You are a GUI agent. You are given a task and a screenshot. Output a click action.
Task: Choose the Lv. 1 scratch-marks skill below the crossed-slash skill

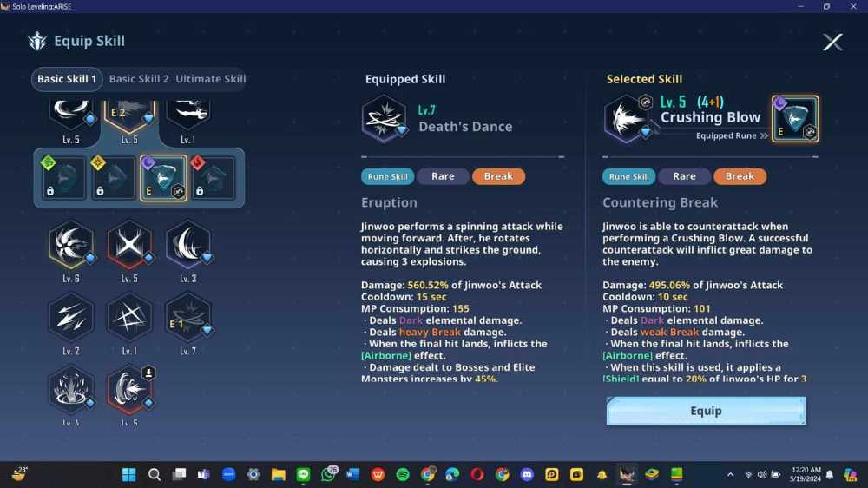tap(129, 318)
